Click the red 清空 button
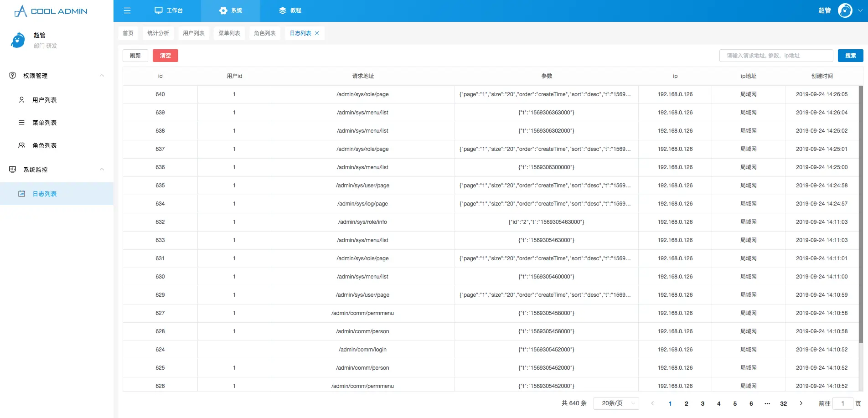Image resolution: width=868 pixels, height=418 pixels. coord(165,56)
